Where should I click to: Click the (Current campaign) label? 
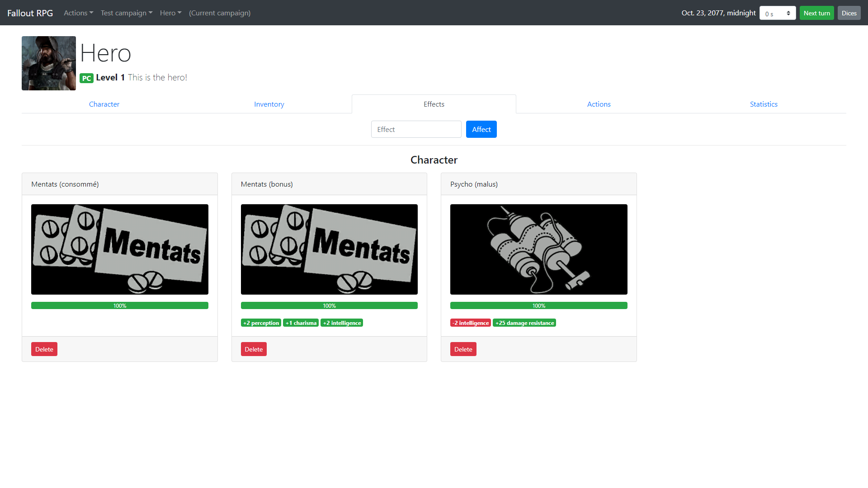220,13
